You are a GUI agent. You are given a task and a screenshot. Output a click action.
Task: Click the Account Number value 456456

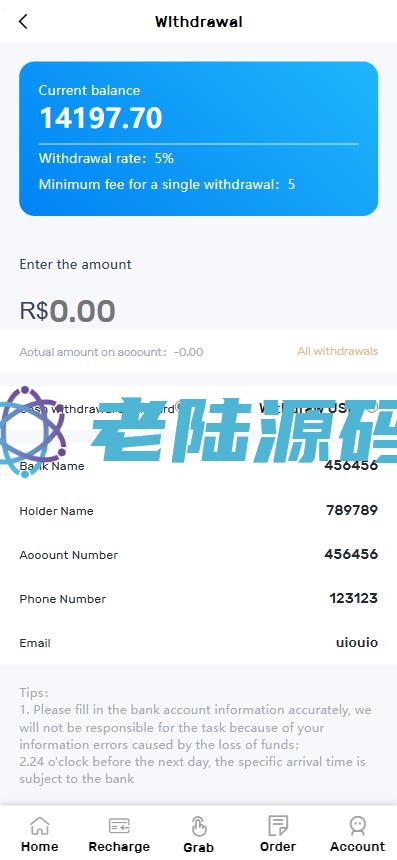coord(351,554)
